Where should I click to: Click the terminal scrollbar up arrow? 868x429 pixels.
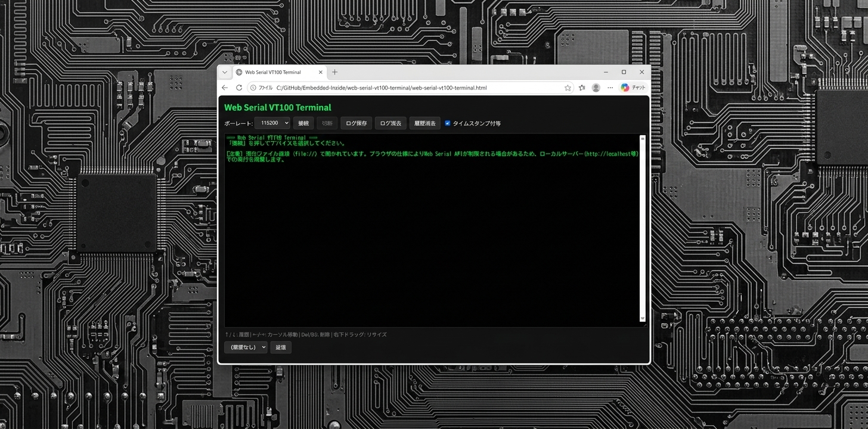(x=643, y=138)
